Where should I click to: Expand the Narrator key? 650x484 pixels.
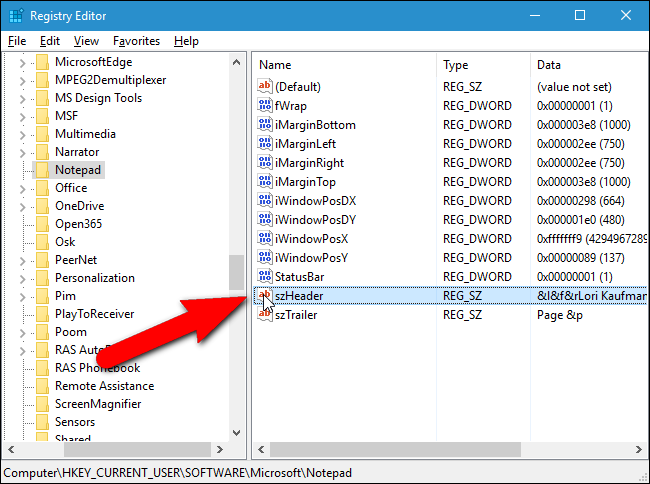tap(22, 153)
